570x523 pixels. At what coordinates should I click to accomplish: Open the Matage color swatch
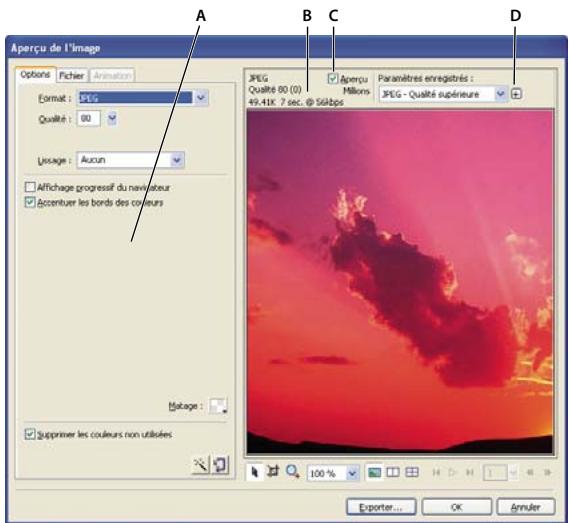pyautogui.click(x=218, y=406)
